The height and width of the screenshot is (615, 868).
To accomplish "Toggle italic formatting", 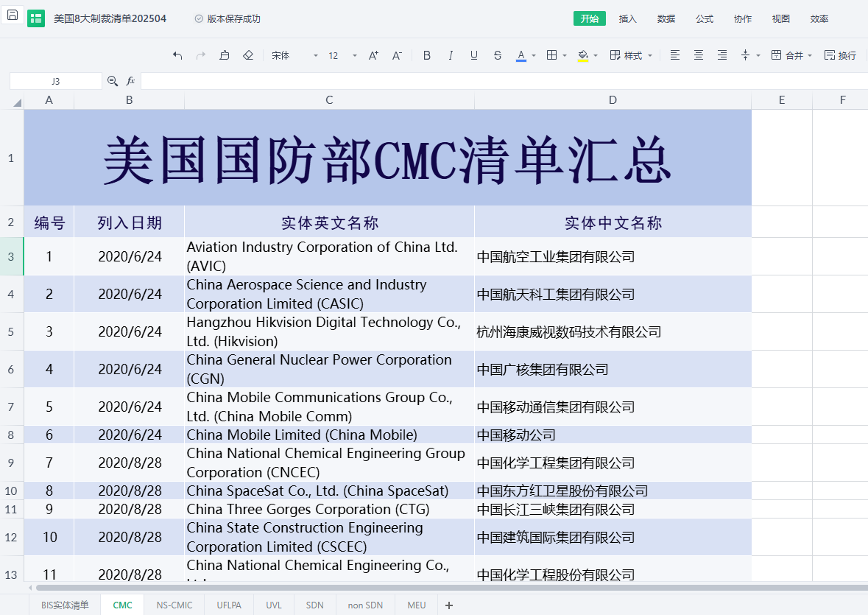I will point(451,55).
